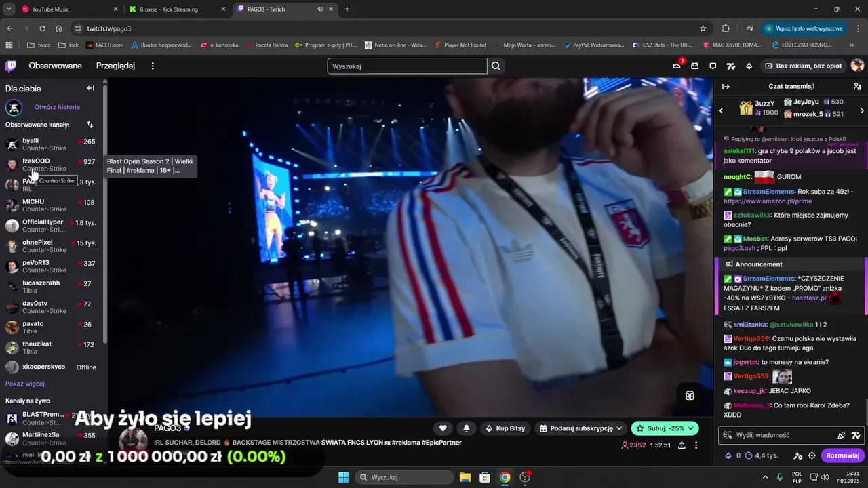Reload the page in Chrome

click(x=42, y=28)
